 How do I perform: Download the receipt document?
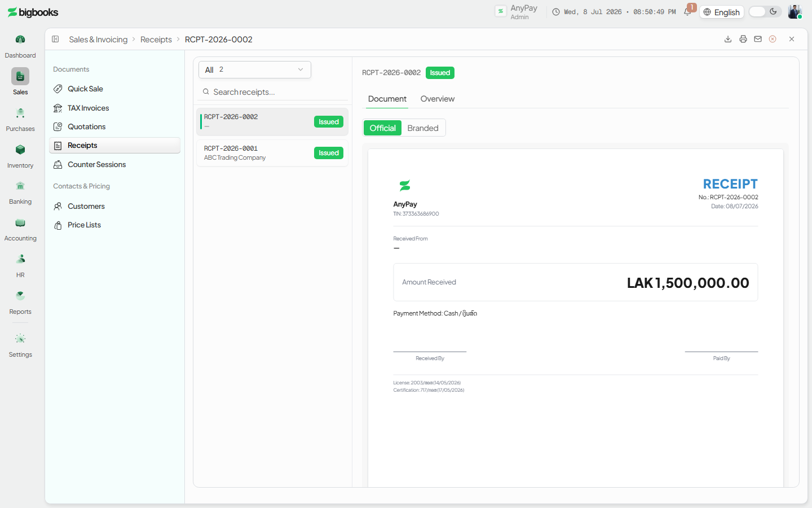728,39
